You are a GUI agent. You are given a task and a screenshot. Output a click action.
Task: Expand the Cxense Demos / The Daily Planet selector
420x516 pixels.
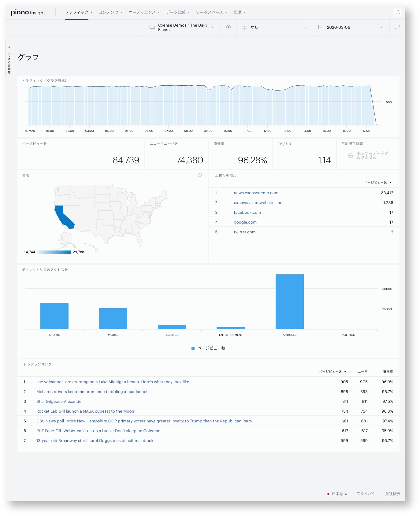coord(182,27)
